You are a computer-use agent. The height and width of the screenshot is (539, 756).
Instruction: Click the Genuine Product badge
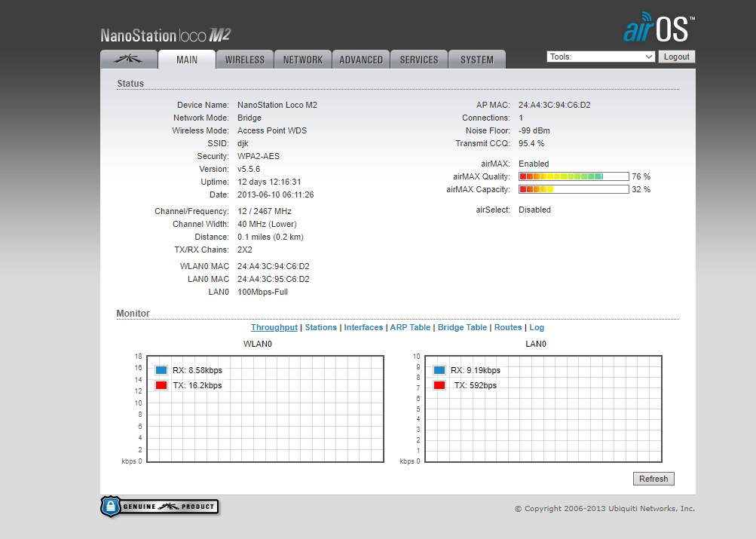(x=160, y=507)
